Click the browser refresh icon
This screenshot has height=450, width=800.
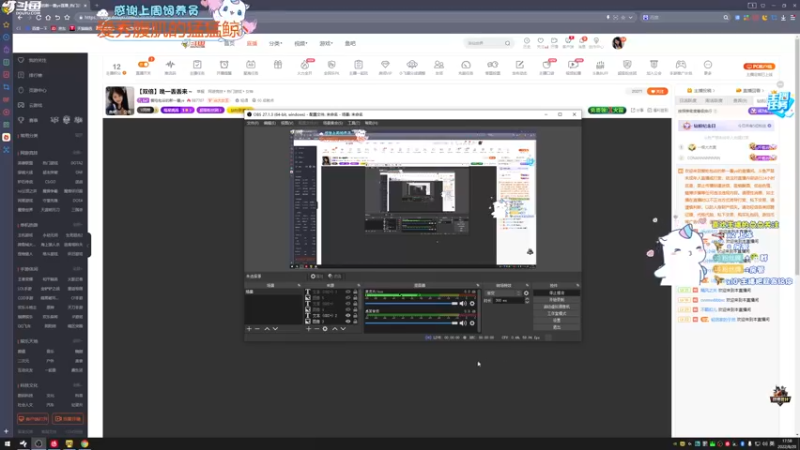[x=38, y=17]
